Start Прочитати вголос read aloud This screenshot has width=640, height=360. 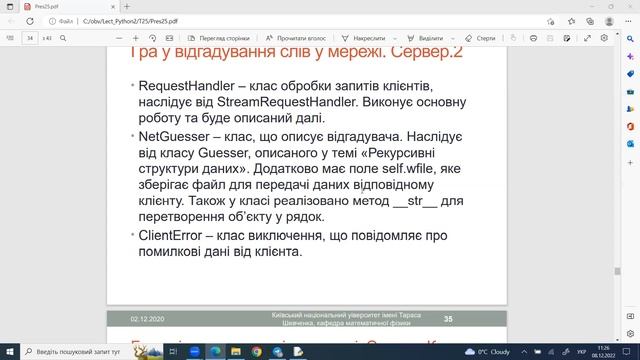[296, 38]
